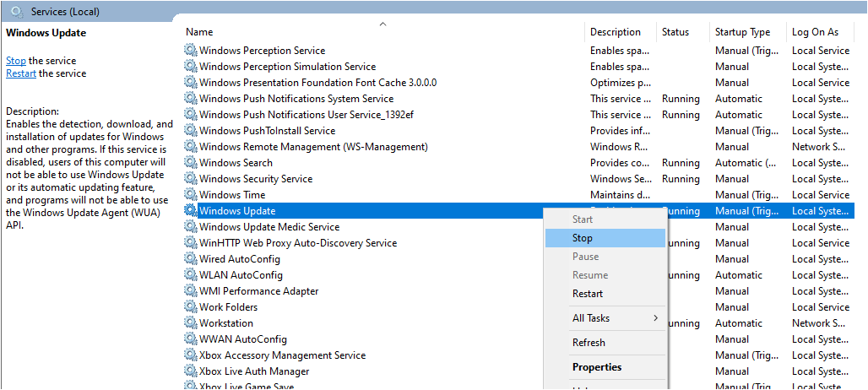Click the greyed-out Pause menu entry
868x390 pixels.
605,257
